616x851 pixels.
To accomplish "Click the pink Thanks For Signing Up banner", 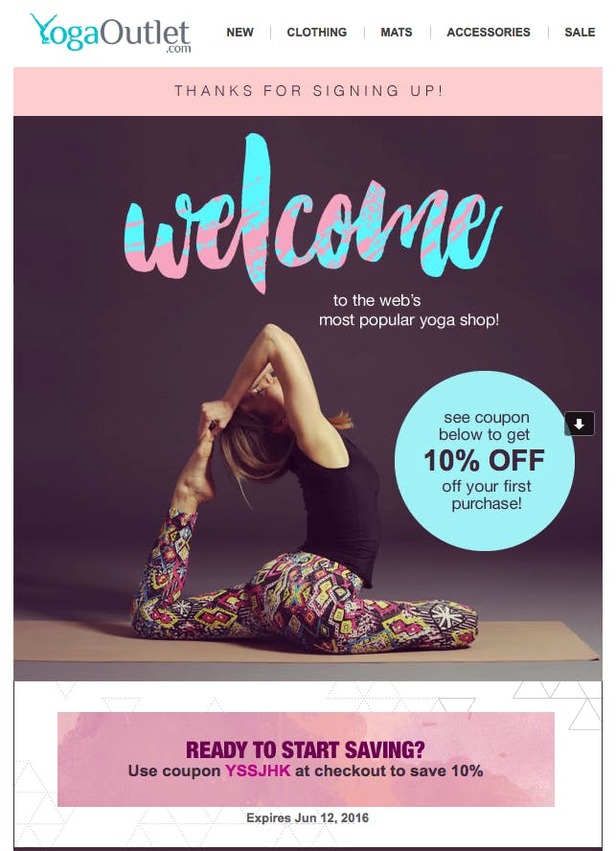I will 308,91.
